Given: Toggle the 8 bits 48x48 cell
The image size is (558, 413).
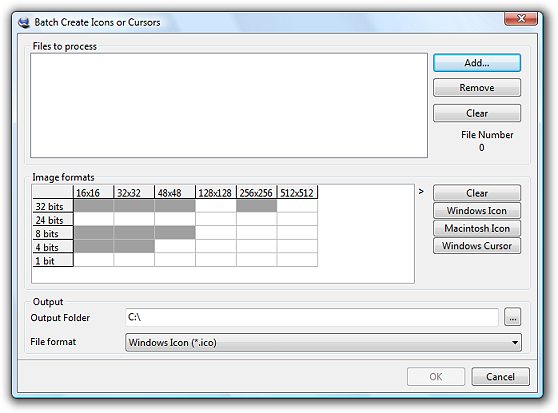Looking at the screenshot, I should (175, 233).
